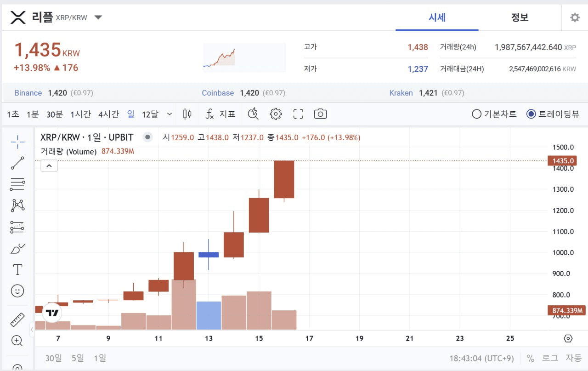Set chart range to 5일
This screenshot has height=371, width=588.
(x=78, y=358)
